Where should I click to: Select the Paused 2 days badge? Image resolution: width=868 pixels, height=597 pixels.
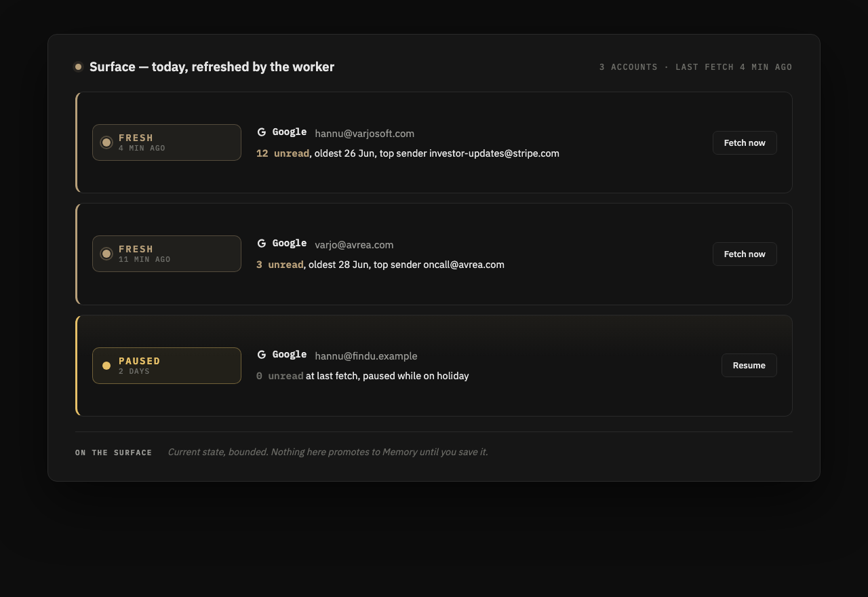tap(167, 366)
